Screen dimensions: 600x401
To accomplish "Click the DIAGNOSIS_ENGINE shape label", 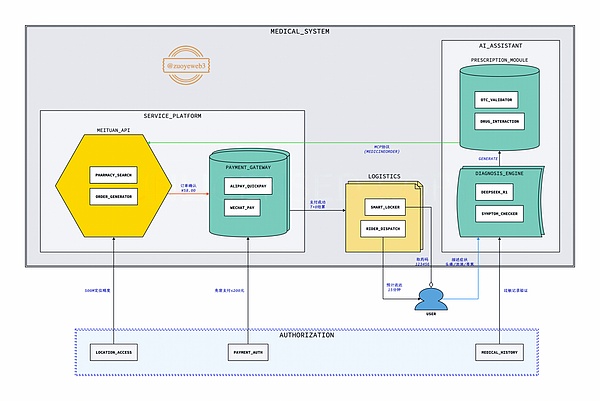I will (499, 174).
